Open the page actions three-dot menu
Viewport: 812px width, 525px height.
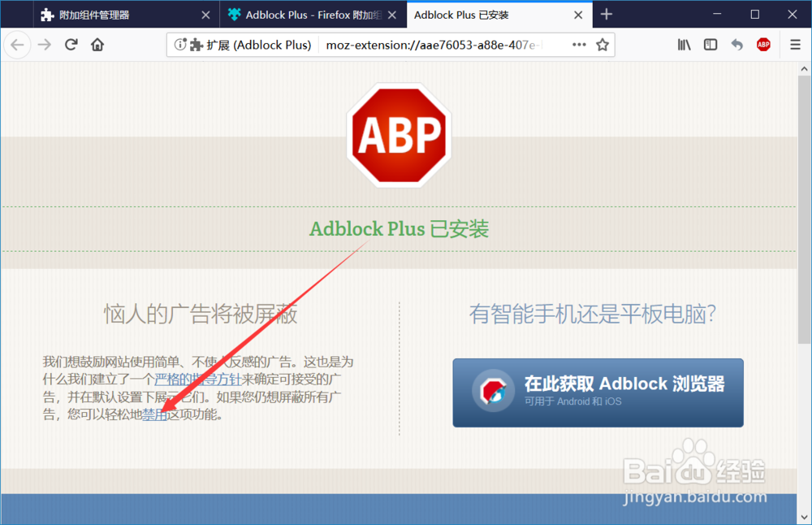point(579,45)
